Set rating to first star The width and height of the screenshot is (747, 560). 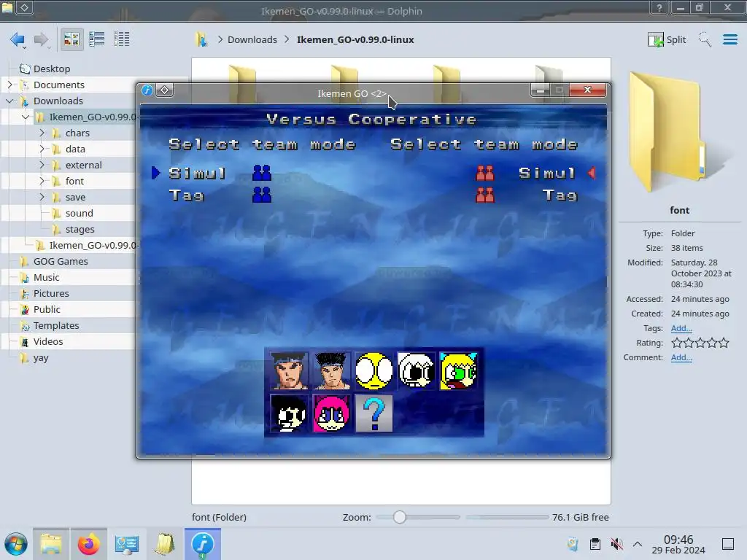point(676,343)
